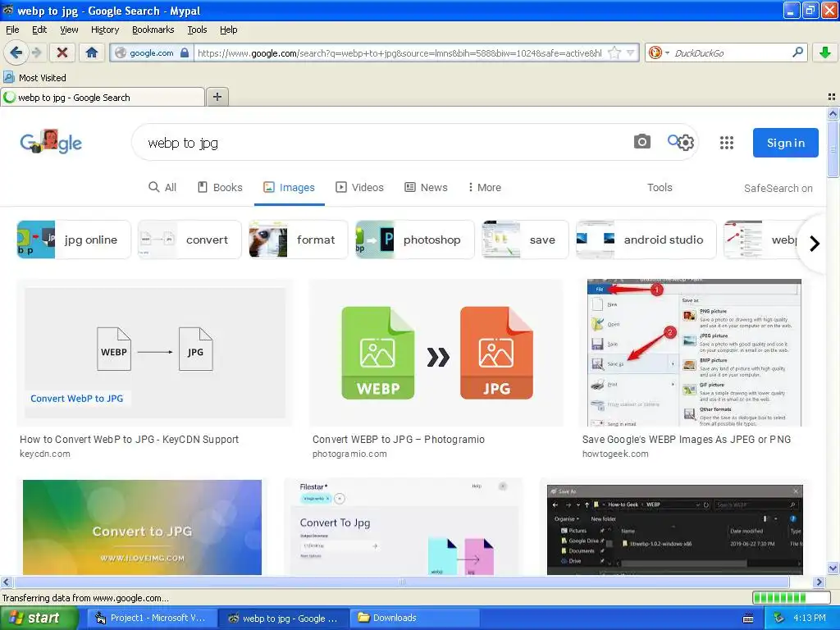The width and height of the screenshot is (840, 630).
Task: Click the horizontal scrollbar right arrow
Action: click(x=818, y=582)
